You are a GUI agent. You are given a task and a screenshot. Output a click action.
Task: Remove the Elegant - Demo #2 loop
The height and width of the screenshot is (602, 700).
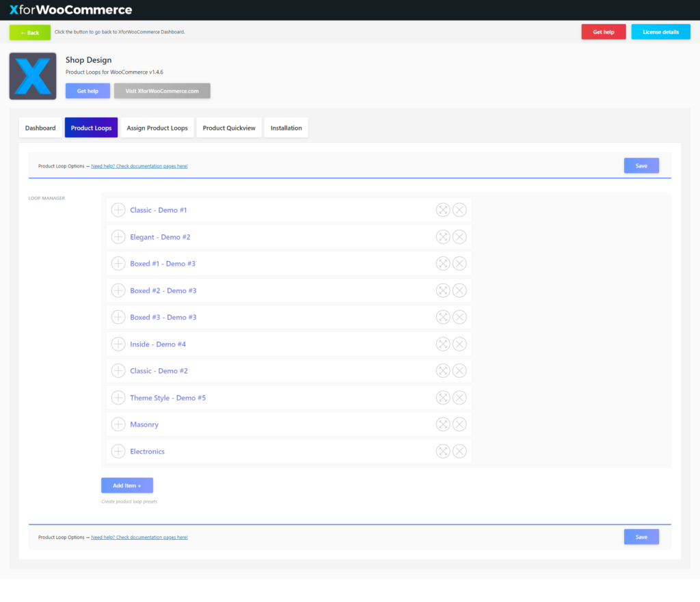coord(459,237)
